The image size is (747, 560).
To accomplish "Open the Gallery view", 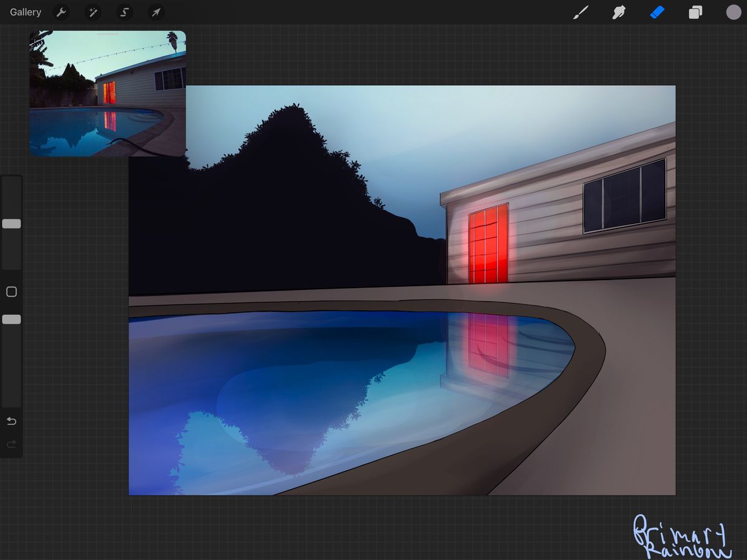I will tap(26, 12).
